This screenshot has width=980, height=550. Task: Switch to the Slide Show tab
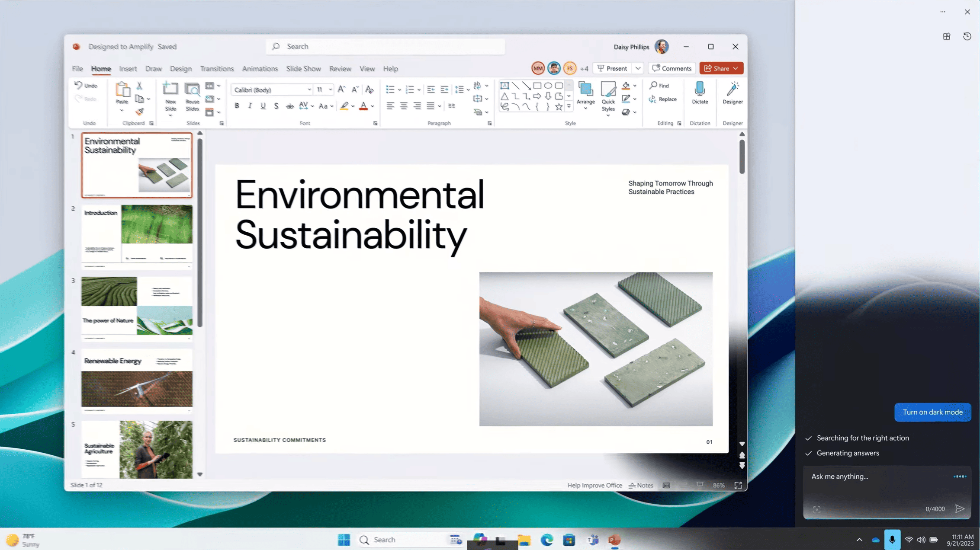pos(303,68)
